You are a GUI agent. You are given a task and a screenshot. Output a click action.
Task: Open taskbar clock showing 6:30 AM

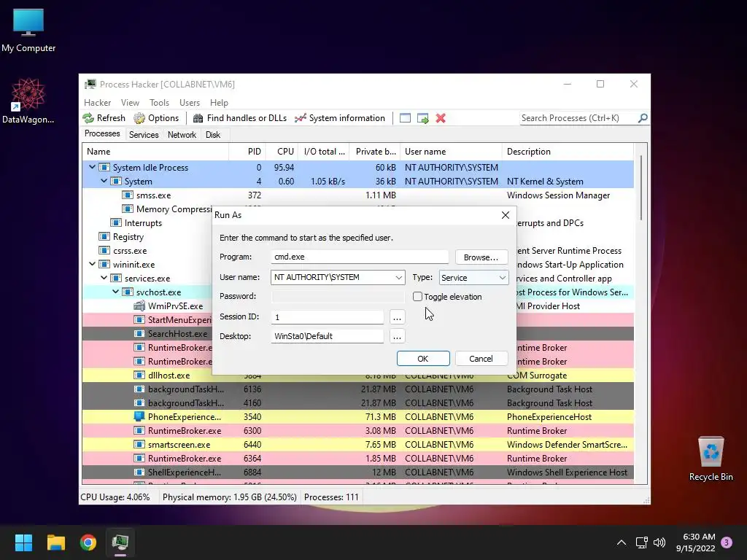click(x=695, y=542)
